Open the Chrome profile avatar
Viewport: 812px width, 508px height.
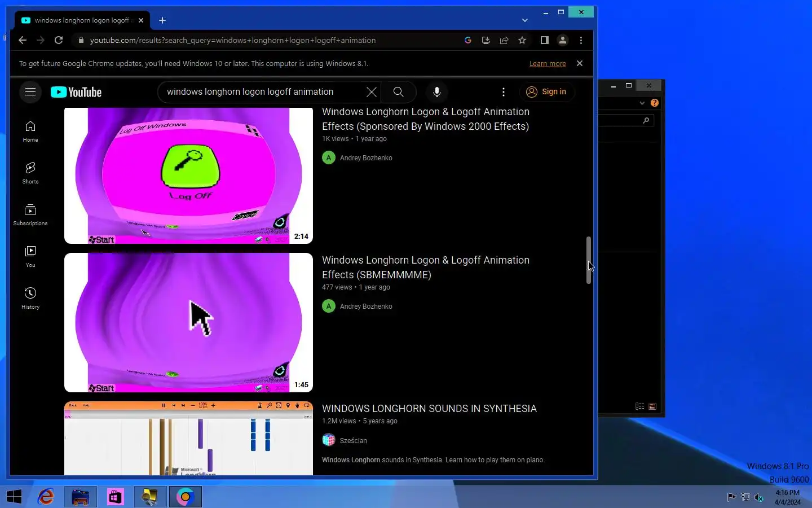[562, 40]
